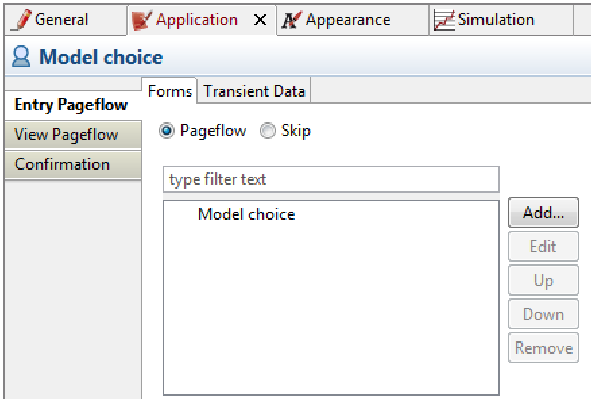Click the Simulation chart icon
The width and height of the screenshot is (591, 399).
(x=444, y=20)
